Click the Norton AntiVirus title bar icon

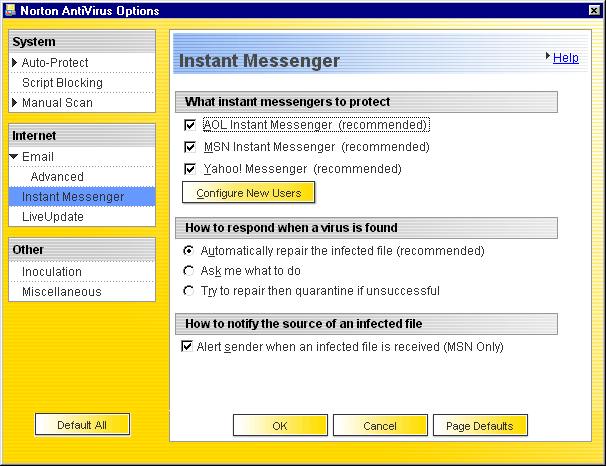(11, 10)
